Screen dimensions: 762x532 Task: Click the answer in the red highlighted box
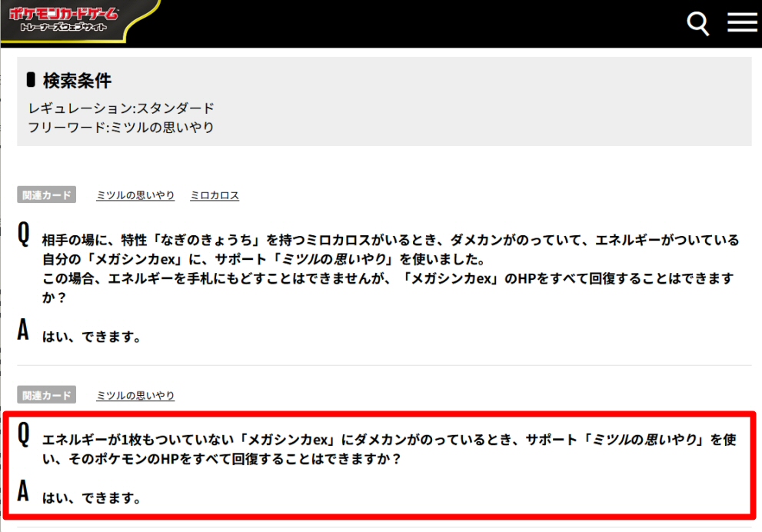92,497
